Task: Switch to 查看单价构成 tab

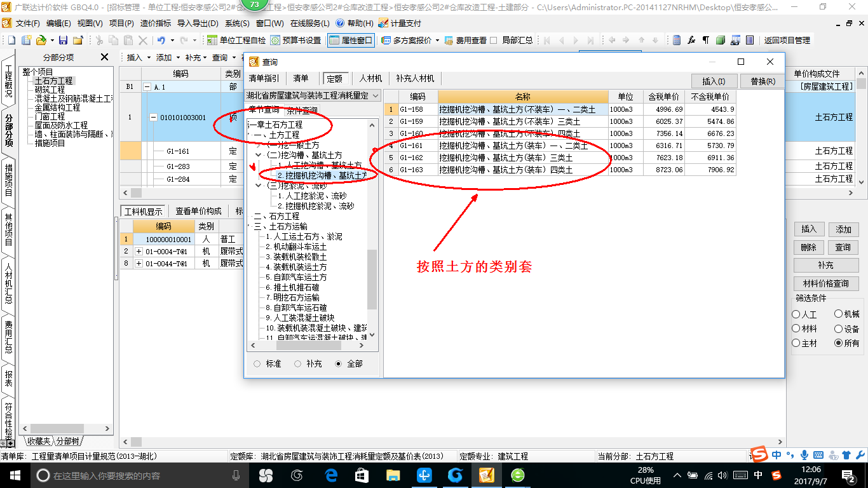Action: coord(199,211)
